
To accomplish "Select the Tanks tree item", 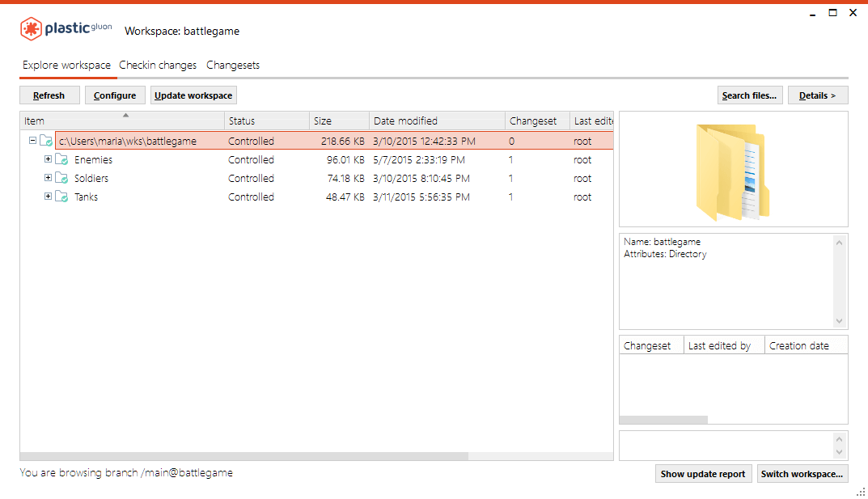I will (87, 197).
